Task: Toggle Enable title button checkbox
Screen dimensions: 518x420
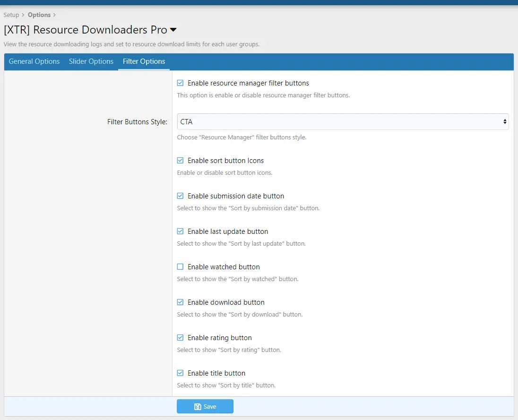Action: tap(180, 373)
